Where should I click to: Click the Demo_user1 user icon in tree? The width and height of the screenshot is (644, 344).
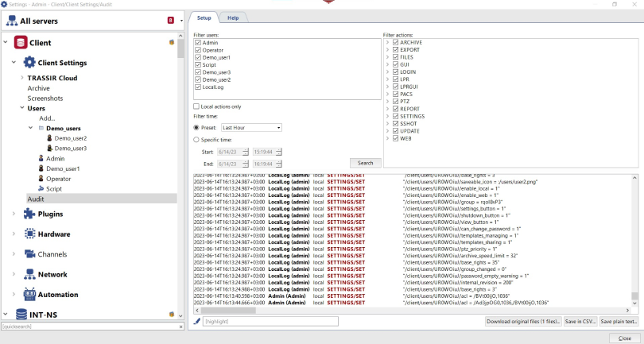tap(41, 168)
